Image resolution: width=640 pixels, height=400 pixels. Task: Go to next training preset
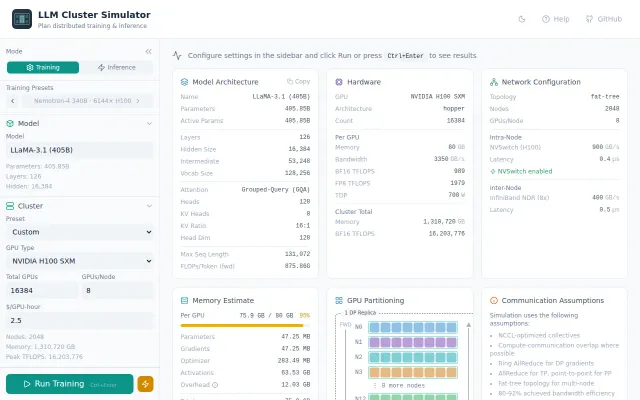(x=138, y=101)
